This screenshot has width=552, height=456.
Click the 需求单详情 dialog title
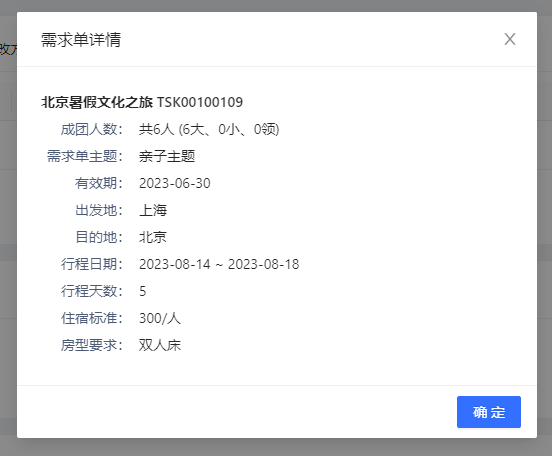click(x=81, y=39)
